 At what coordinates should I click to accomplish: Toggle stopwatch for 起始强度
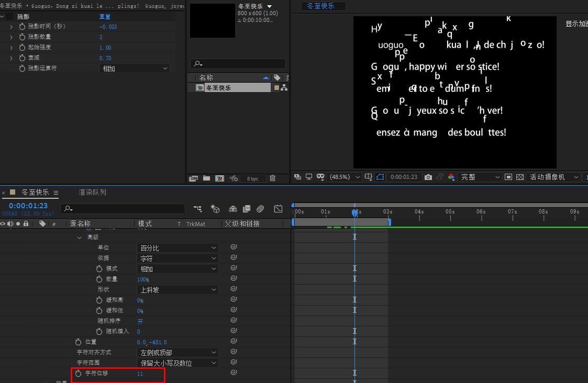point(22,48)
